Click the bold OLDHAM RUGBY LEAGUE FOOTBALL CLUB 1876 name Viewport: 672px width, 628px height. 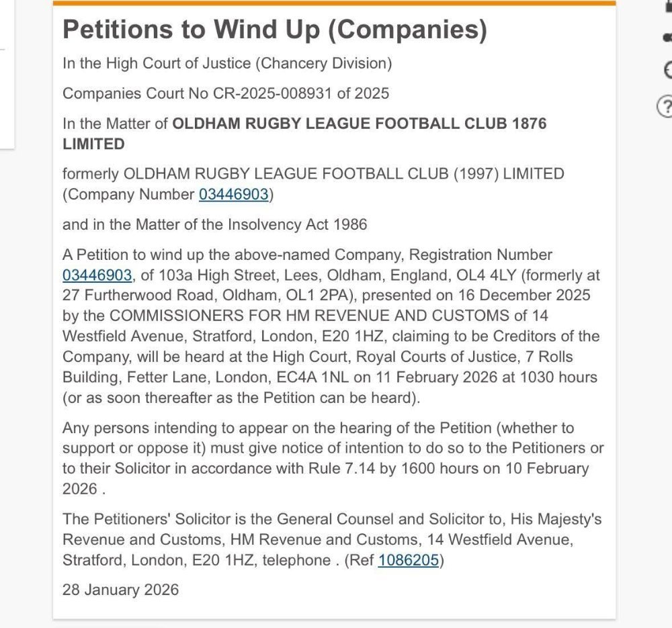[x=360, y=124]
